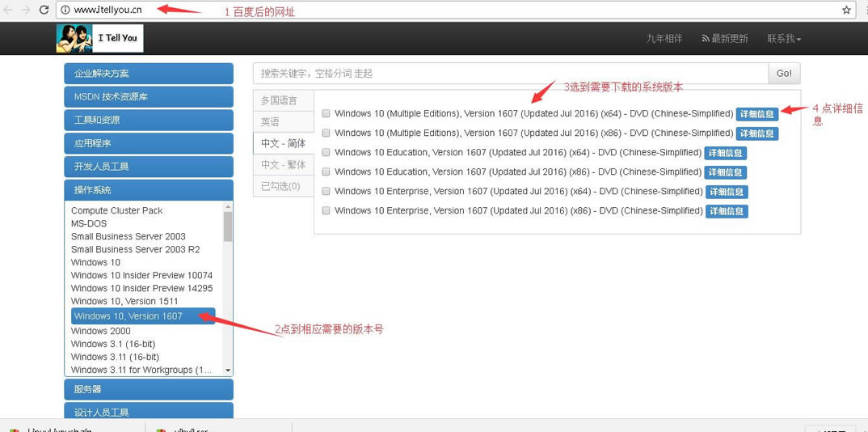Expand the 企业解决方案 panel

click(x=149, y=74)
